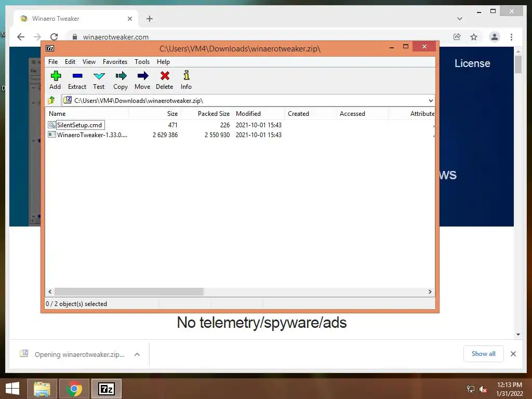Bookmark this page with the star icon
Viewport: 532px width, 399px height.
click(x=474, y=37)
